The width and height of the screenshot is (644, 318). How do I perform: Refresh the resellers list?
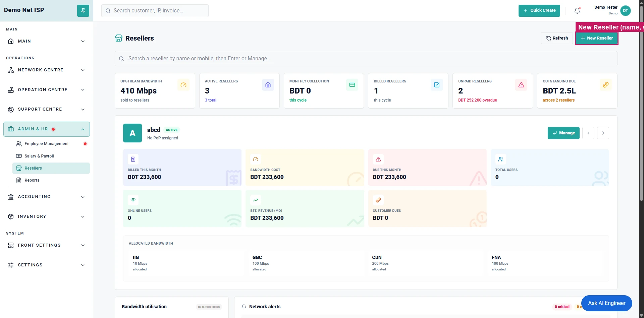tap(557, 38)
